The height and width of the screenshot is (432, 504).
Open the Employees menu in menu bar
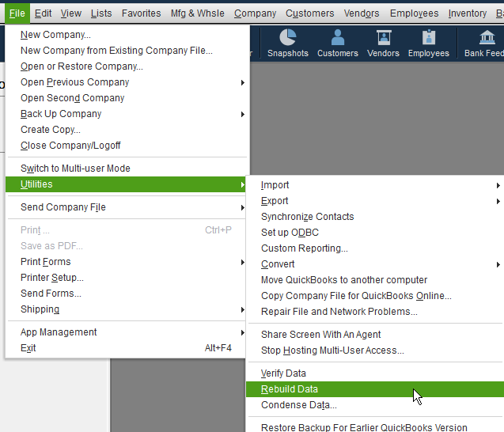click(415, 13)
